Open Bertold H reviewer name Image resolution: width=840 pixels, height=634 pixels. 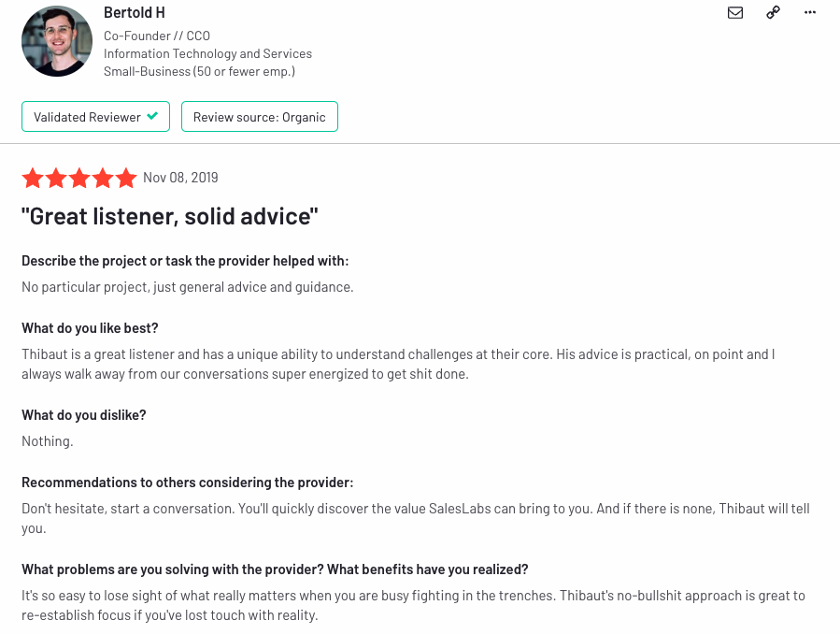134,12
